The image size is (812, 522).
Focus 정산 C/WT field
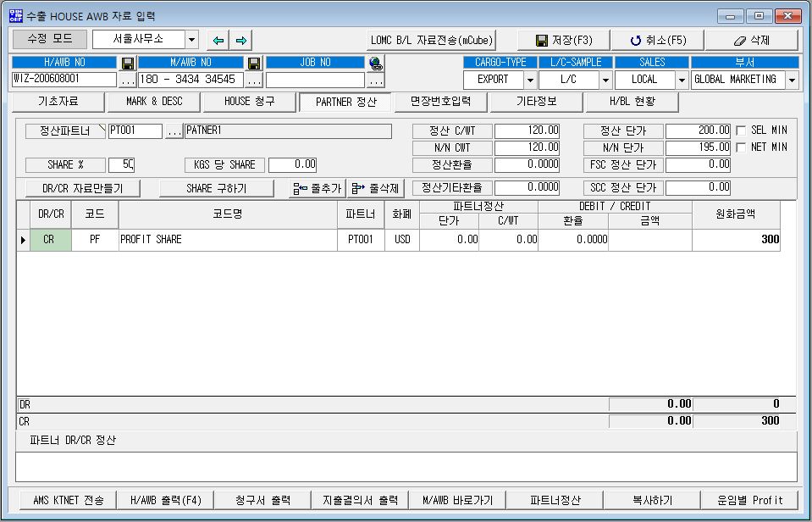click(528, 130)
